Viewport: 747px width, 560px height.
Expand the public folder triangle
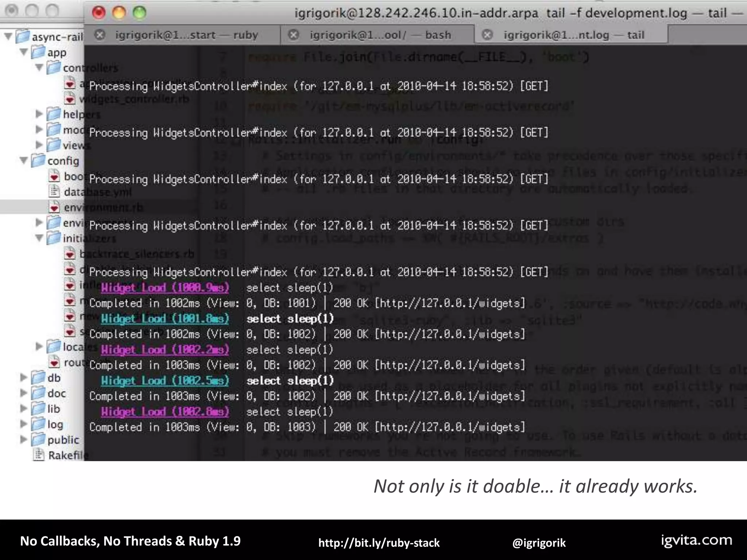coord(24,439)
